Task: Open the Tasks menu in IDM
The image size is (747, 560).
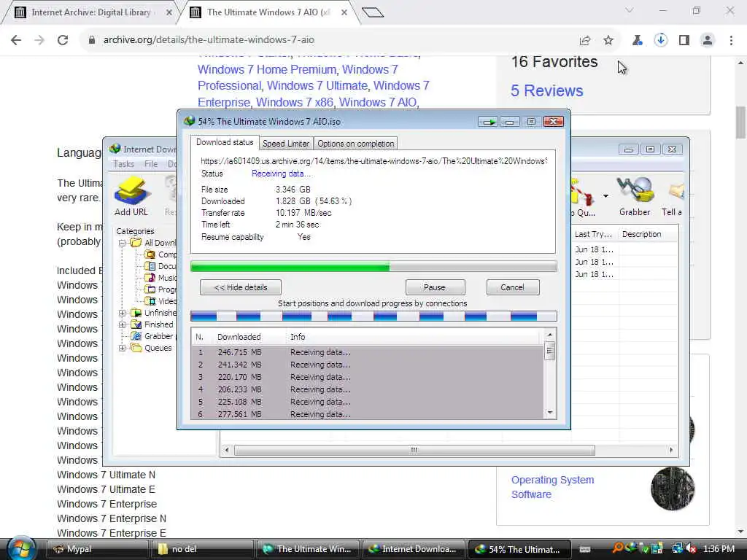Action: (x=123, y=164)
